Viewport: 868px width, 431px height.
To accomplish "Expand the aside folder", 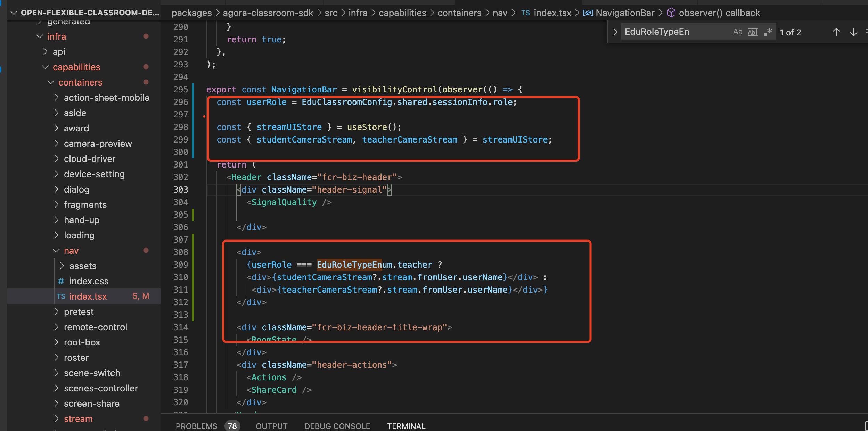I will (x=56, y=113).
